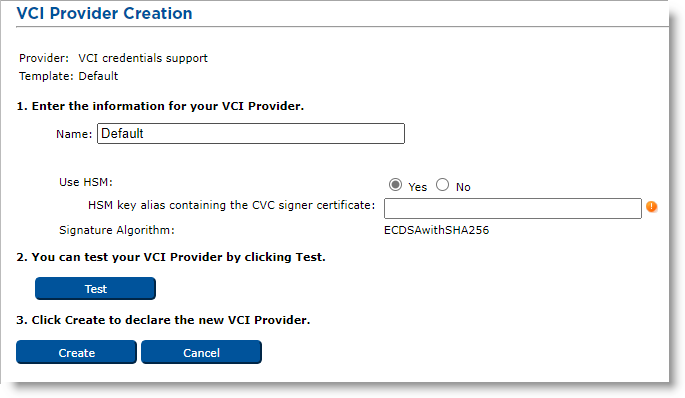
Task: Select the Yes radio button for Use HSM
Action: [x=395, y=185]
